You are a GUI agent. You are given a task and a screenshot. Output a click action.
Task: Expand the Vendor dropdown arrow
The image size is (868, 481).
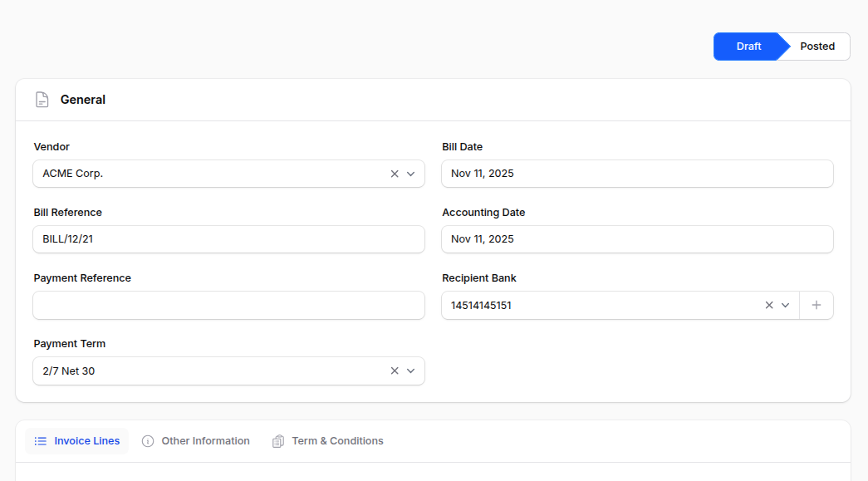410,174
